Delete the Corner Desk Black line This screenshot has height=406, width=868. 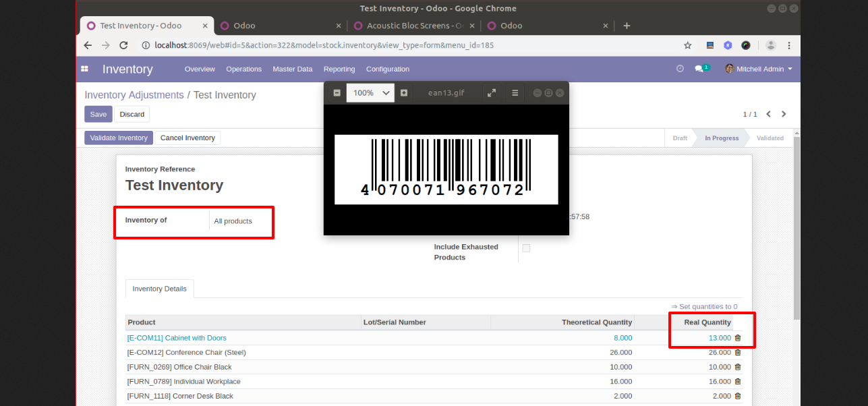tap(737, 396)
